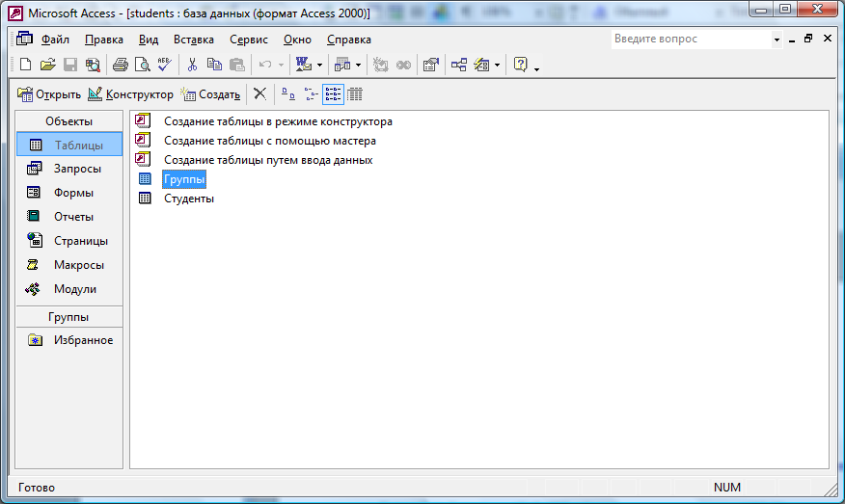Minimize the inner database window
This screenshot has height=504, width=845.
coord(792,39)
